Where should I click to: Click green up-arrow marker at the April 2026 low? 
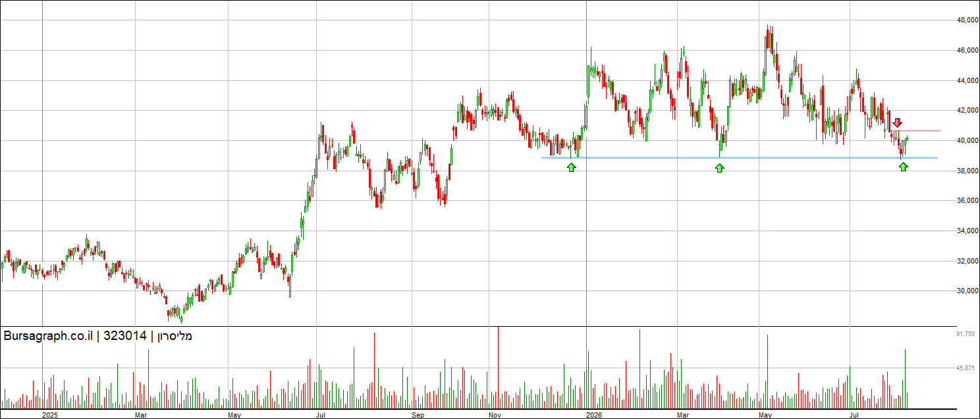(720, 168)
